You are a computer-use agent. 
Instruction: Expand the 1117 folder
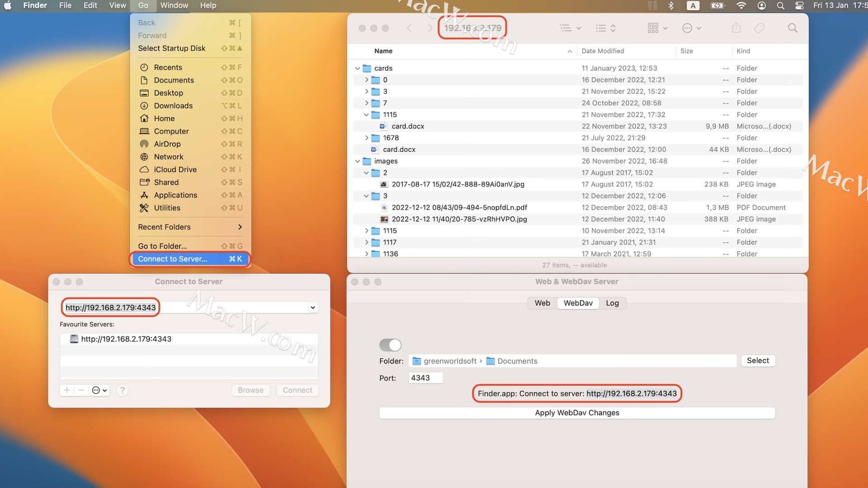pos(367,242)
